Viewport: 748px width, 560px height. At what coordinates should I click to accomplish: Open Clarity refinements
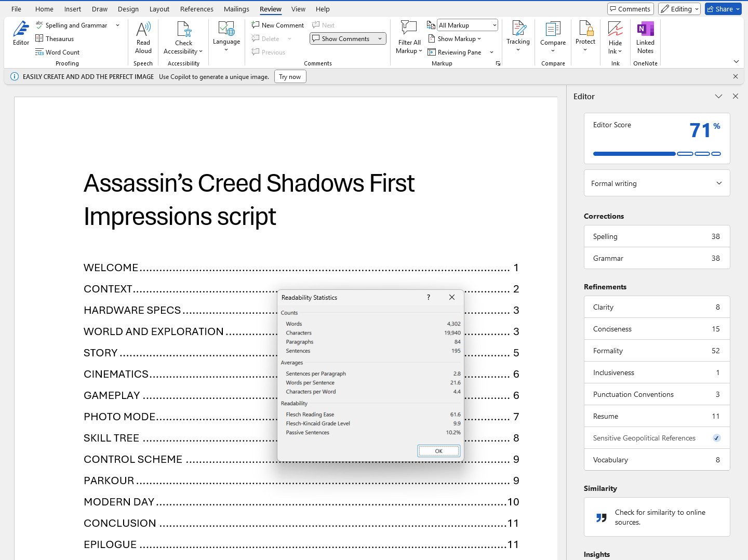657,307
